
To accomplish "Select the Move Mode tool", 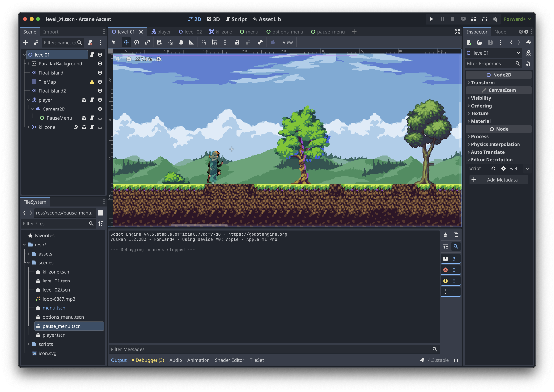I will pos(126,42).
